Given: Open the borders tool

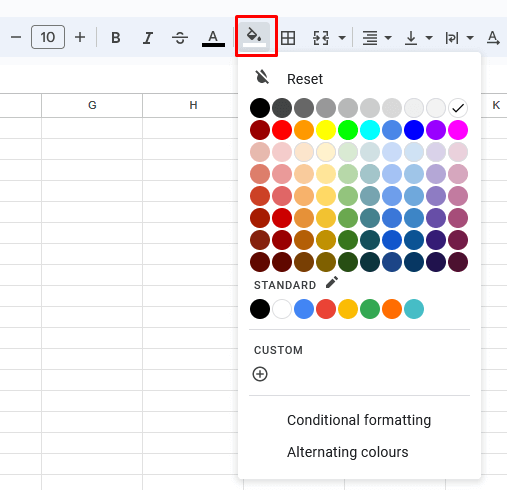Looking at the screenshot, I should pos(288,38).
